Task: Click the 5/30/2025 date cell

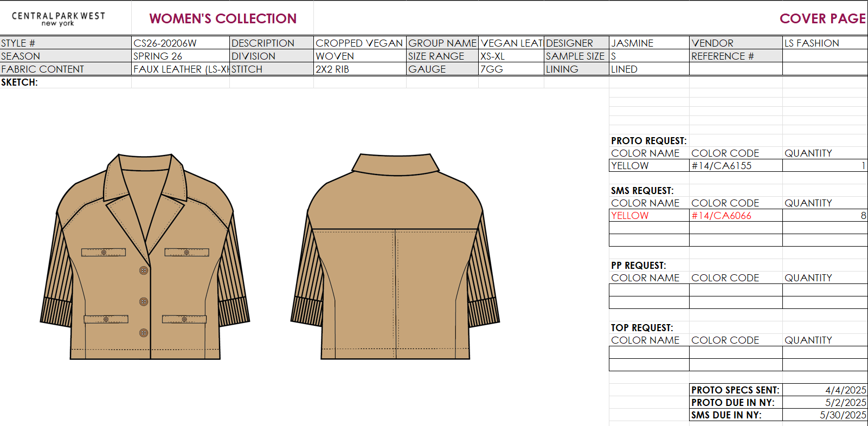Action: point(825,415)
